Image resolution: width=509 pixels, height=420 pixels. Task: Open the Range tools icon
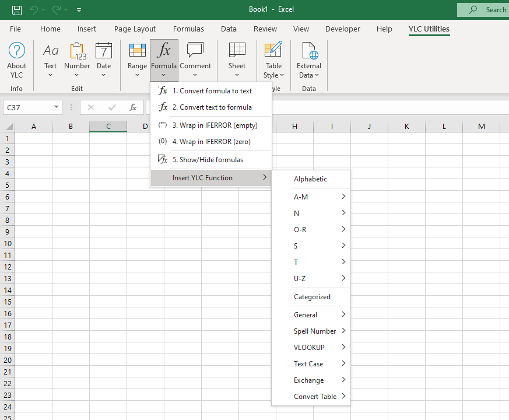point(137,51)
